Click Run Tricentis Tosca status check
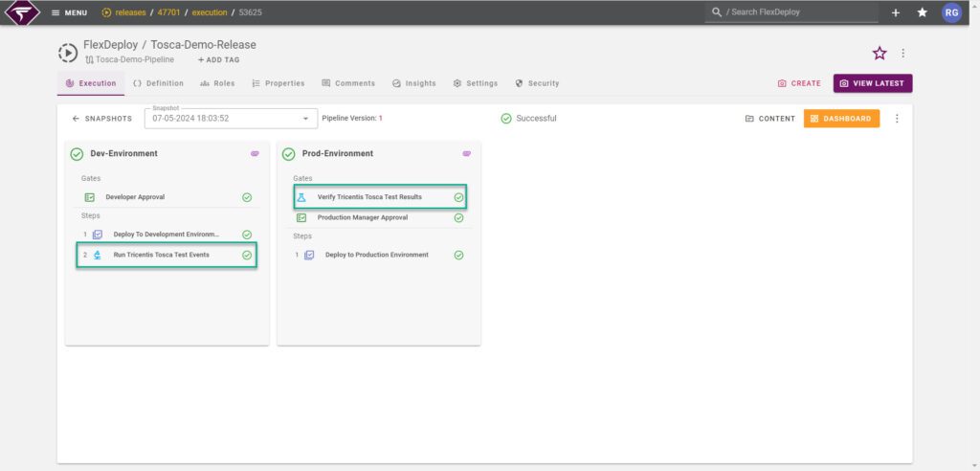Image resolution: width=980 pixels, height=471 pixels. 247,256
